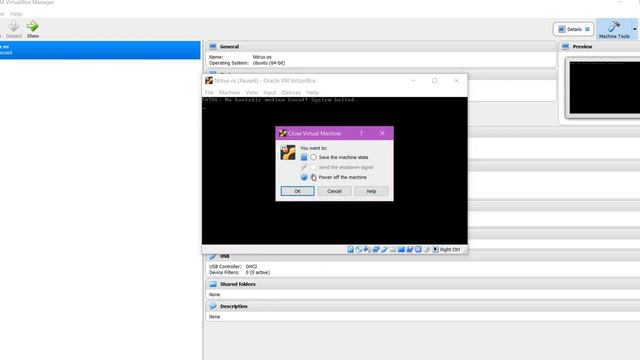Click the network indicator in VM status bar
Image resolution: width=640 pixels, height=360 pixels.
(376, 249)
